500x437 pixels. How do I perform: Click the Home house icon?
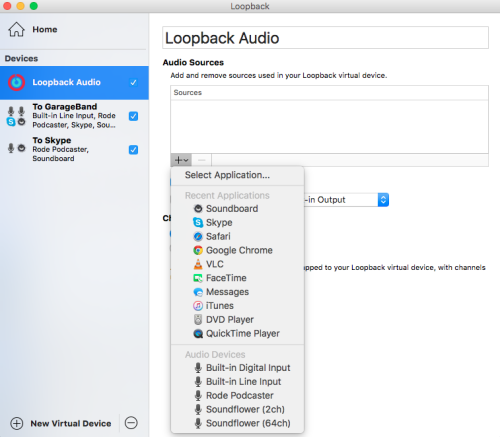click(16, 29)
